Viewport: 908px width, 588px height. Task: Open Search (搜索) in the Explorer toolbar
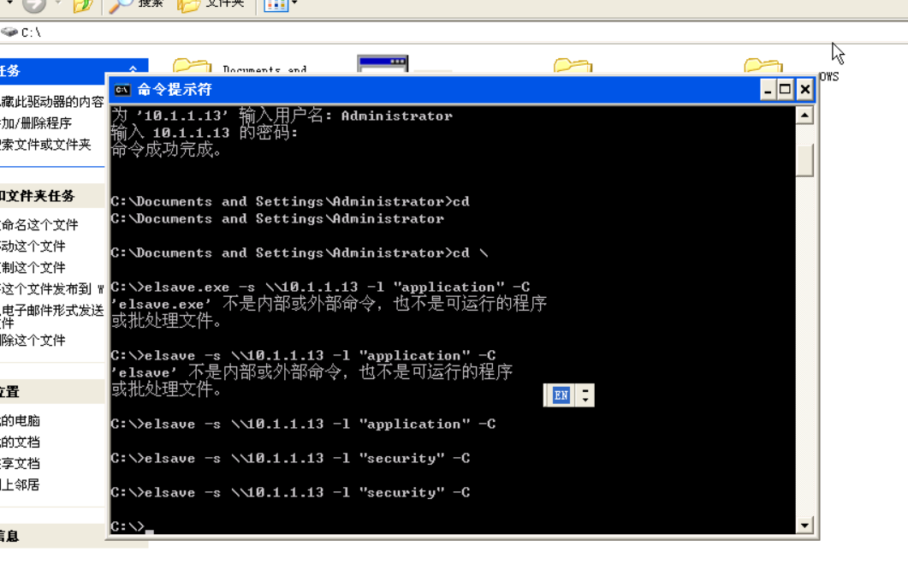(137, 4)
